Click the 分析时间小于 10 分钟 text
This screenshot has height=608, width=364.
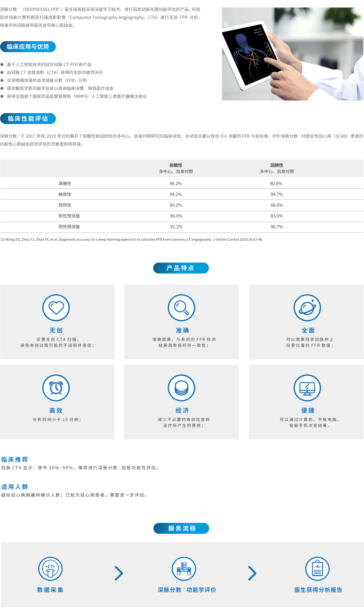click(57, 419)
